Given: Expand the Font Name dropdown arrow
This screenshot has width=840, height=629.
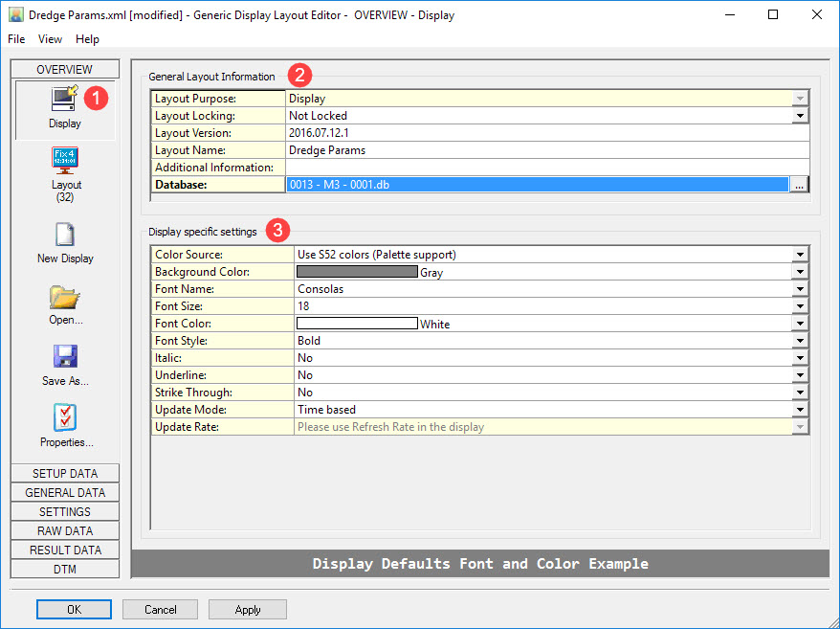Looking at the screenshot, I should click(799, 289).
